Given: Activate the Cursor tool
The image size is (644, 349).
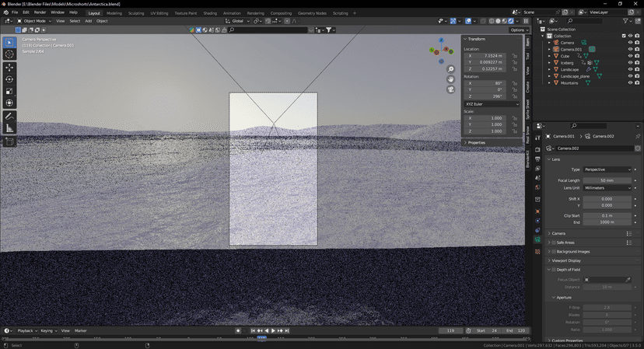Looking at the screenshot, I should pos(9,54).
